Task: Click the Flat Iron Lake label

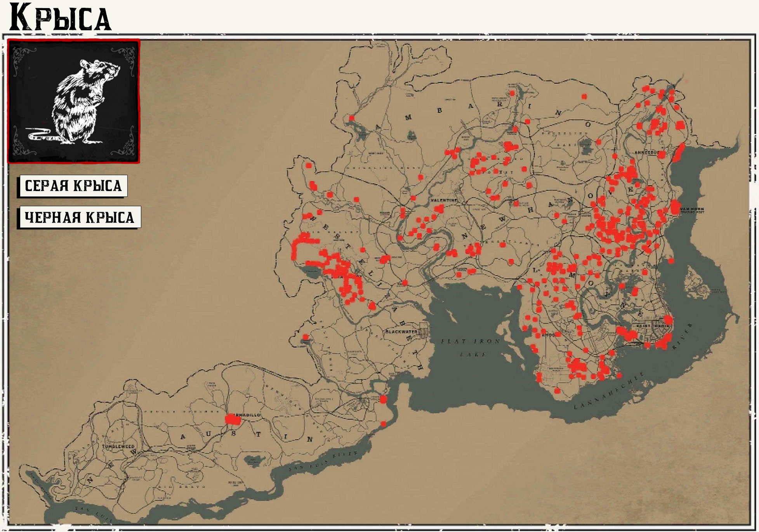Action: click(x=470, y=348)
